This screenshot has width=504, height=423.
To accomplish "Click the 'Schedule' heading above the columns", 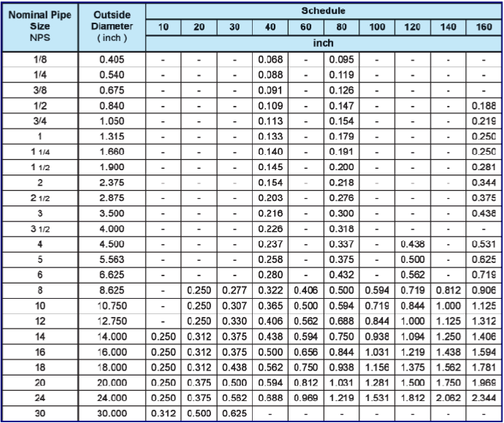I will [323, 11].
